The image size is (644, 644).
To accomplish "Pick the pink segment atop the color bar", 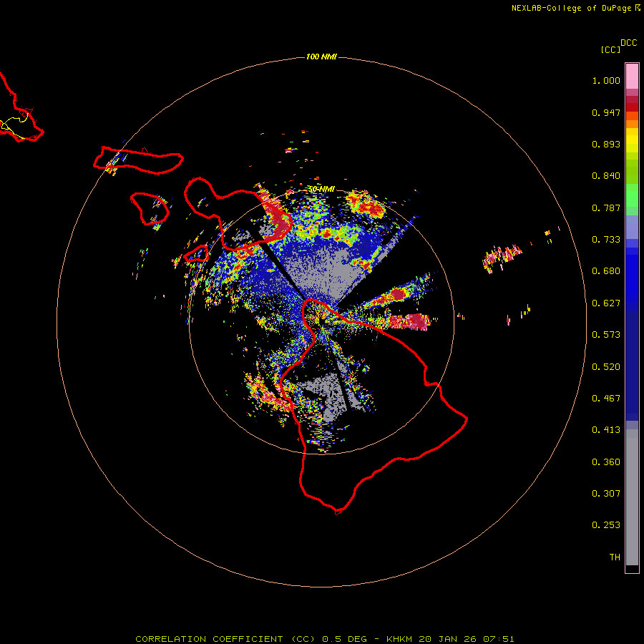I will coord(632,77).
